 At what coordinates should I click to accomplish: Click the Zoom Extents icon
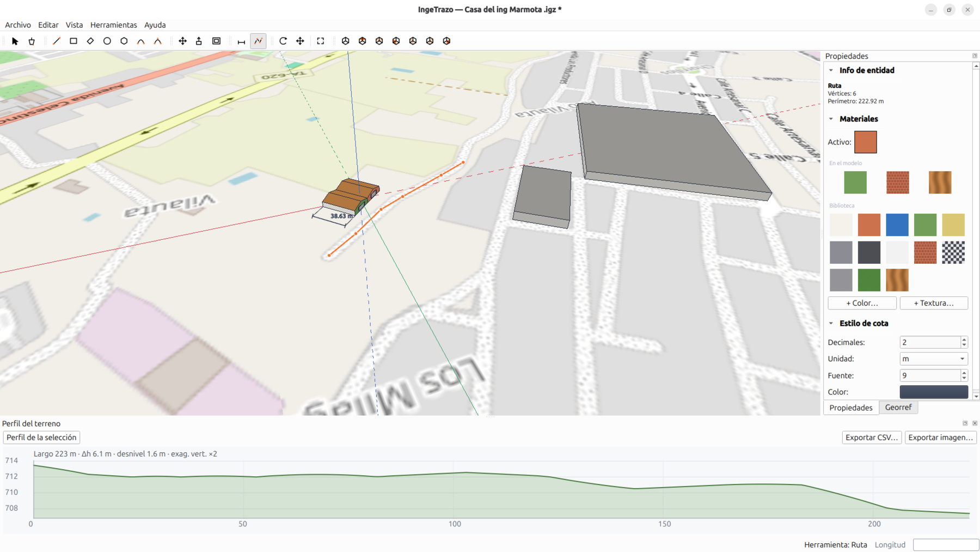click(x=321, y=41)
